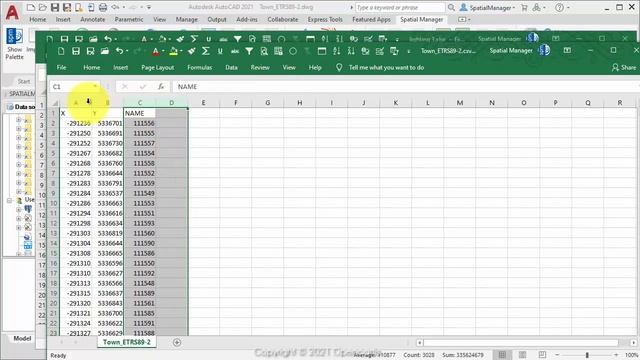Click Tell me what you want to do
This screenshot has height=360, width=640.
[x=386, y=67]
